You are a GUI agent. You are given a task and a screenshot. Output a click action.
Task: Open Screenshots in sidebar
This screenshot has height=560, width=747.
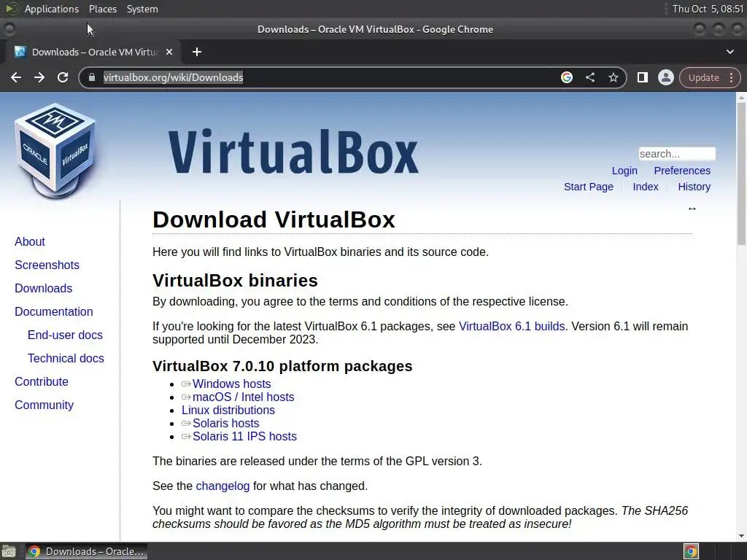coord(47,265)
